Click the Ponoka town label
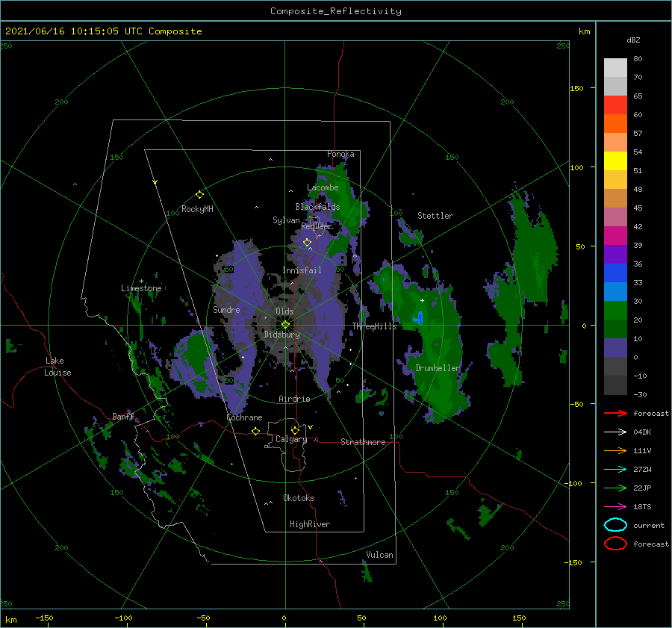The image size is (672, 628). pos(340,154)
